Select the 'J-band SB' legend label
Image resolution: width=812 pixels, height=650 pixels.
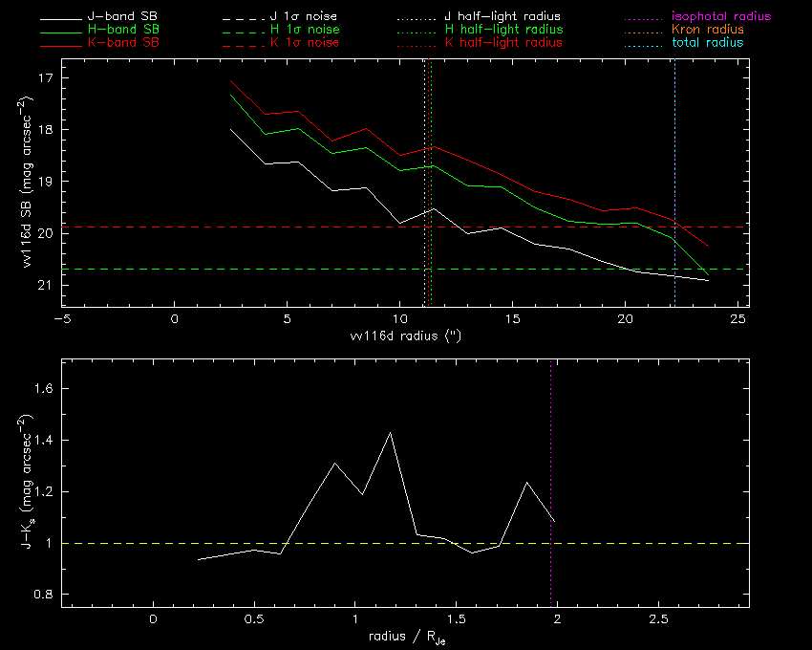coord(118,17)
